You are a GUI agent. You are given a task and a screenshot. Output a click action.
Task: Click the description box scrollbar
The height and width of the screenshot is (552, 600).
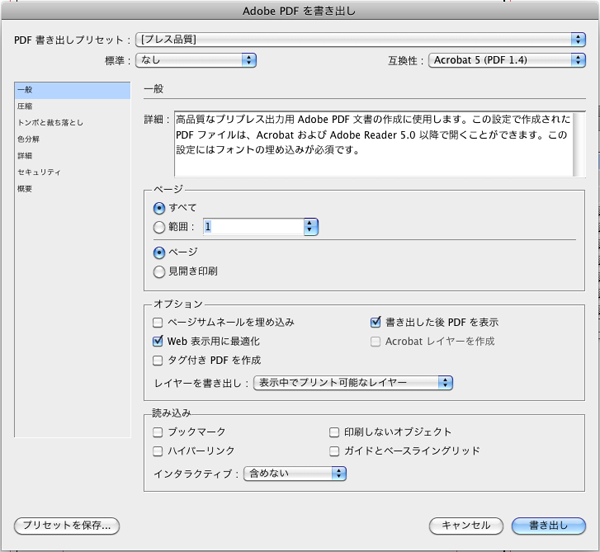[580, 144]
